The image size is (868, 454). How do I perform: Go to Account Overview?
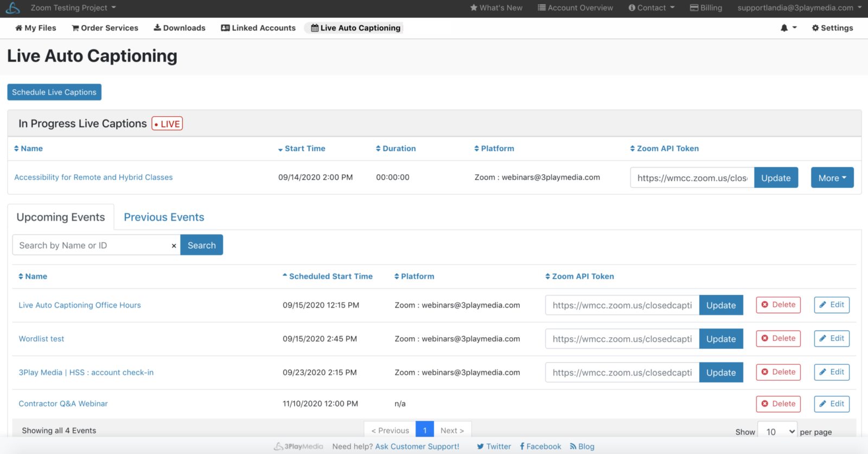[575, 8]
